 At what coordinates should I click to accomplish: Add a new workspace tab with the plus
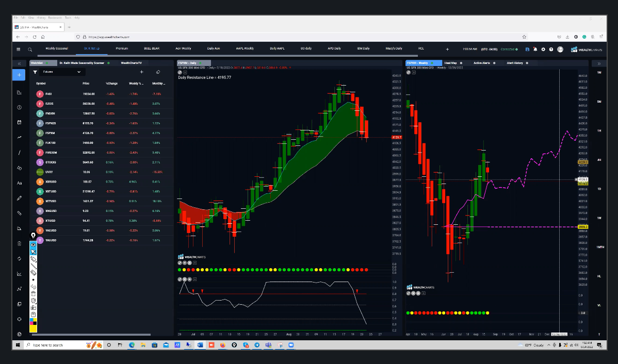tap(447, 49)
